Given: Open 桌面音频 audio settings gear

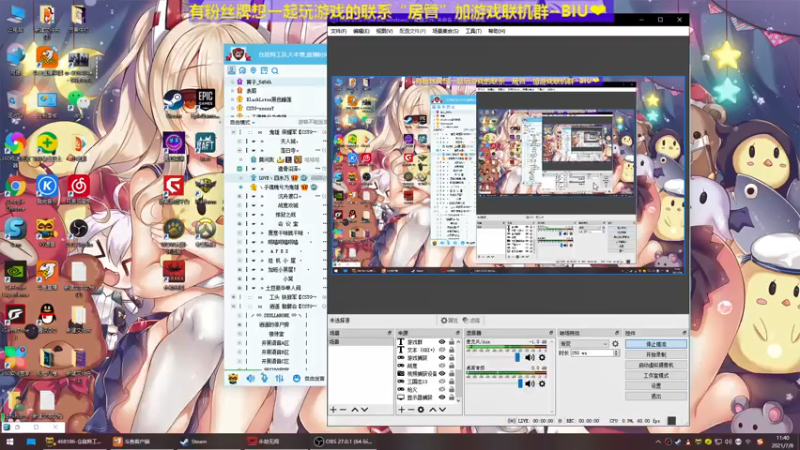Looking at the screenshot, I should [x=542, y=384].
